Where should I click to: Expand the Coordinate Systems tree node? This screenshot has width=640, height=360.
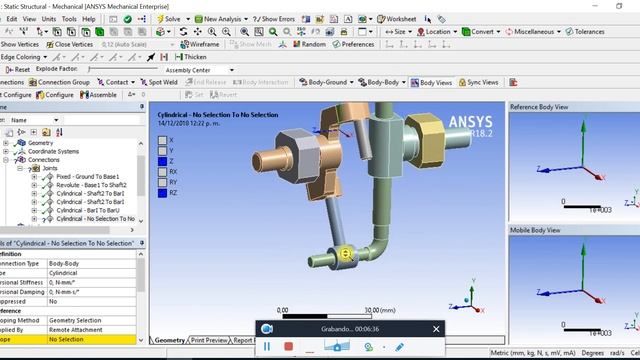[x=6, y=151]
